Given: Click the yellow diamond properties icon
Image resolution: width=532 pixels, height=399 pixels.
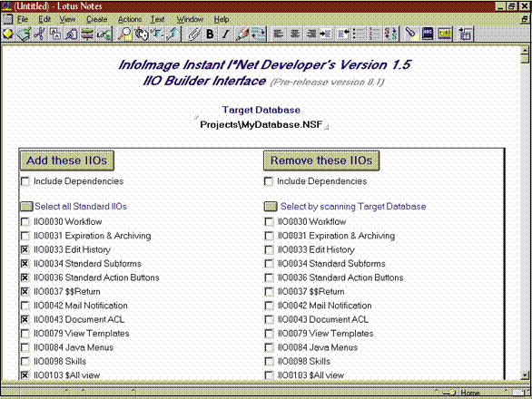Looking at the screenshot, I should point(8,34).
